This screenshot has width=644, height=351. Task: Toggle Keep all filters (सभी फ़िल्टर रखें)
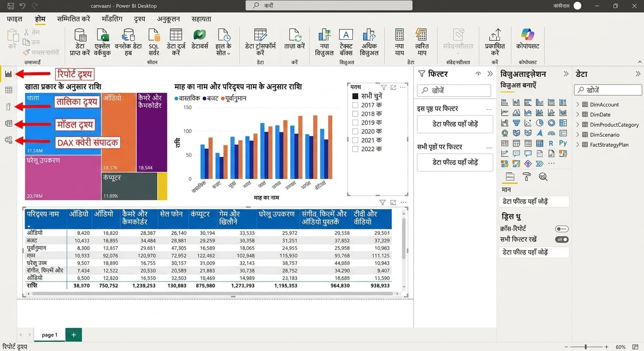(562, 239)
